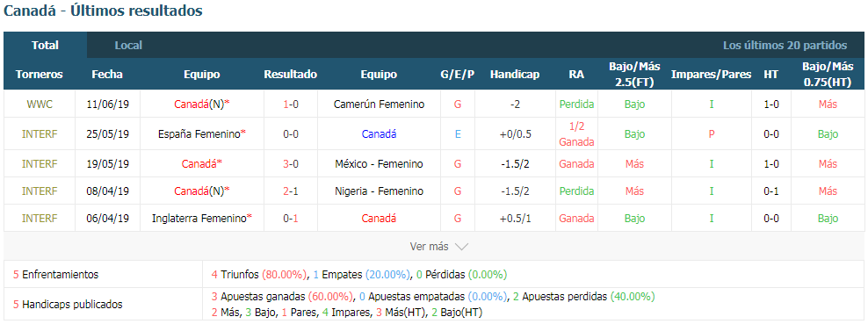Click the INTERF label on 25/05/19

(40, 133)
